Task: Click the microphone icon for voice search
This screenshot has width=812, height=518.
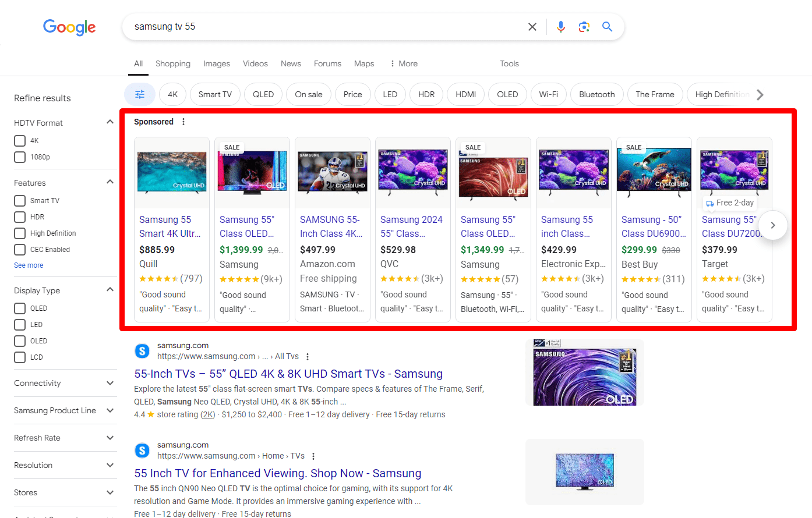Action: pyautogui.click(x=560, y=26)
